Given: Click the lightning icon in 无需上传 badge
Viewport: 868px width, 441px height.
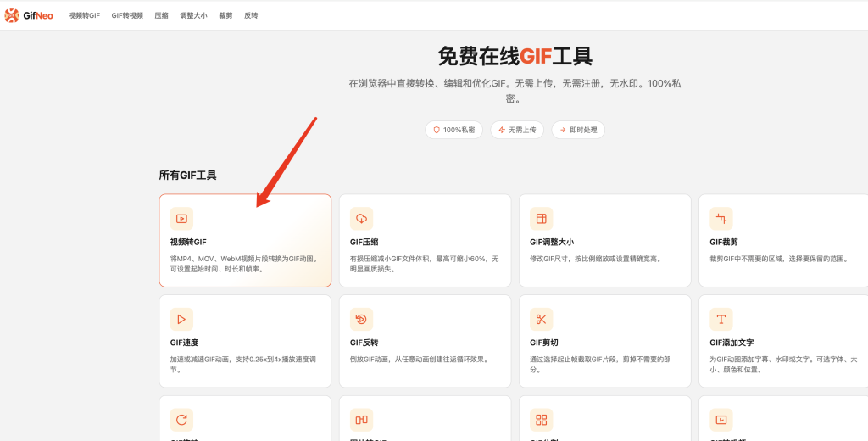Looking at the screenshot, I should (502, 130).
